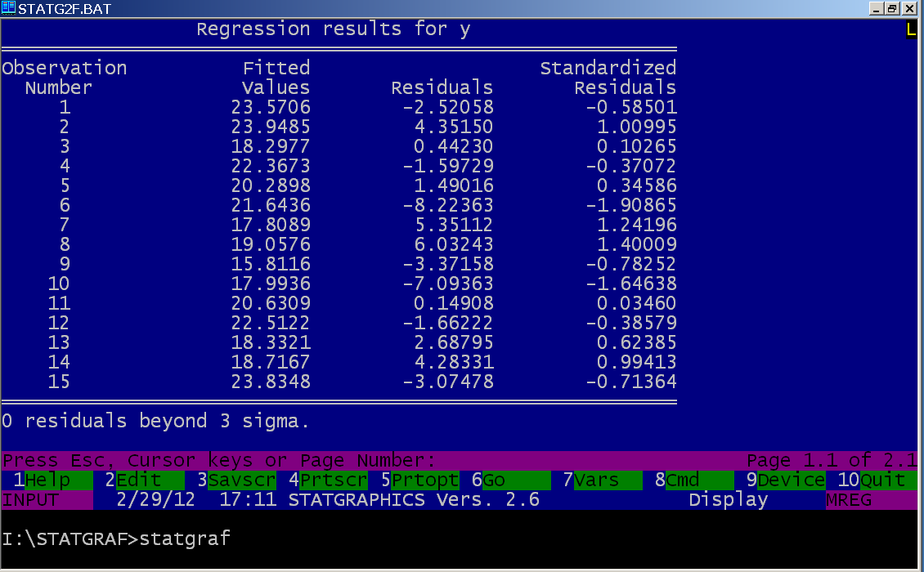Click standardized residual -1.90865
924x572 pixels.
click(631, 205)
